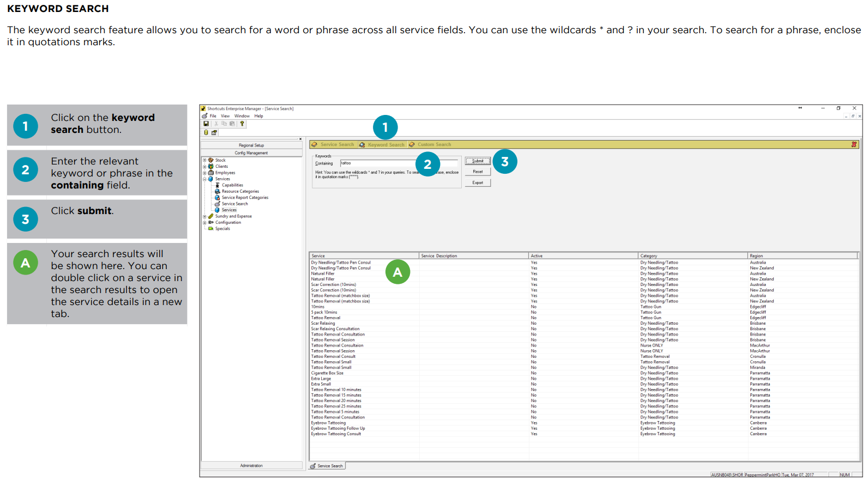Click the Copy toolbar icon
Screen dimensions: 868x481
click(224, 124)
